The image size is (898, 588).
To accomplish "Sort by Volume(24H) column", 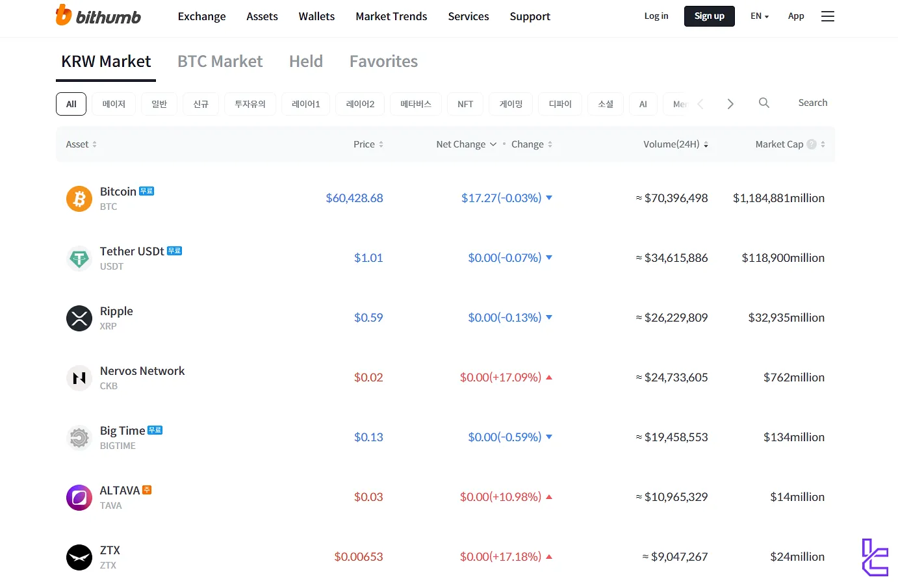I will pyautogui.click(x=676, y=144).
